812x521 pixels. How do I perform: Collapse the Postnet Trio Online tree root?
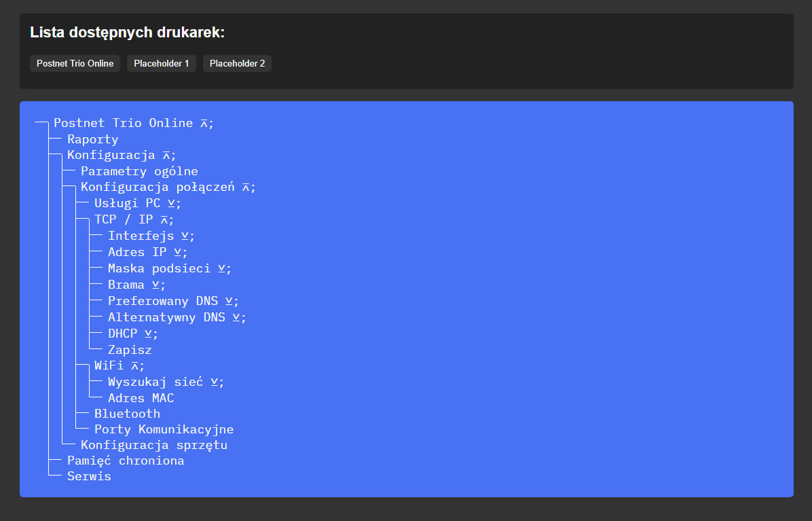pos(204,123)
